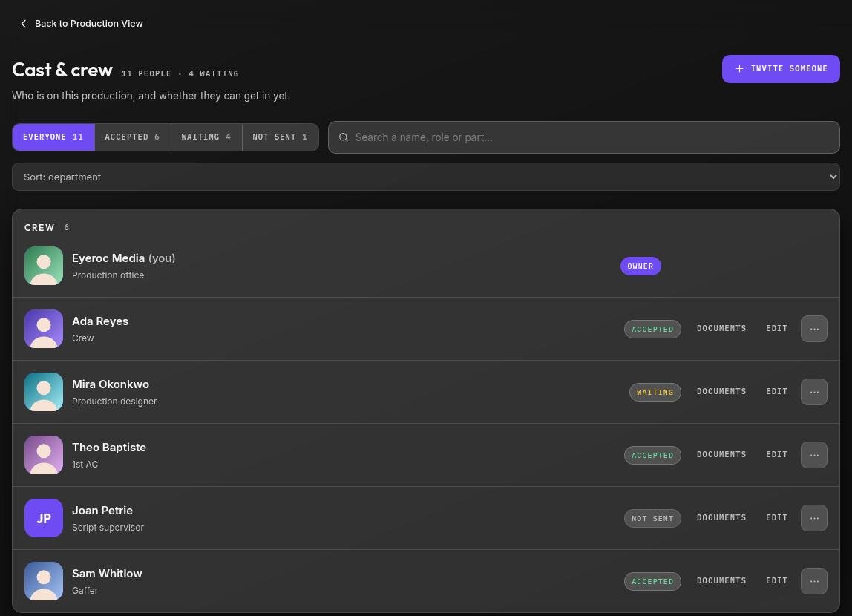Screen dimensions: 852x616
Task: Open Documents for Mira Okonkwo
Action: pos(721,392)
